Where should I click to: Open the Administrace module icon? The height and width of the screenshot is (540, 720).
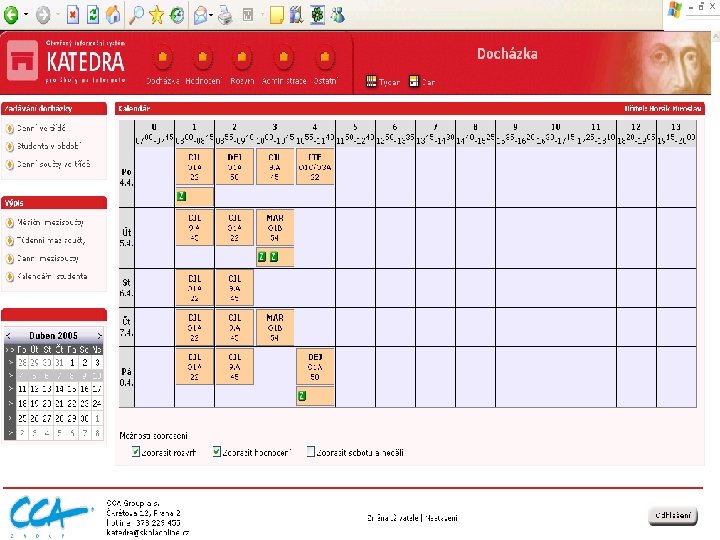(x=284, y=58)
